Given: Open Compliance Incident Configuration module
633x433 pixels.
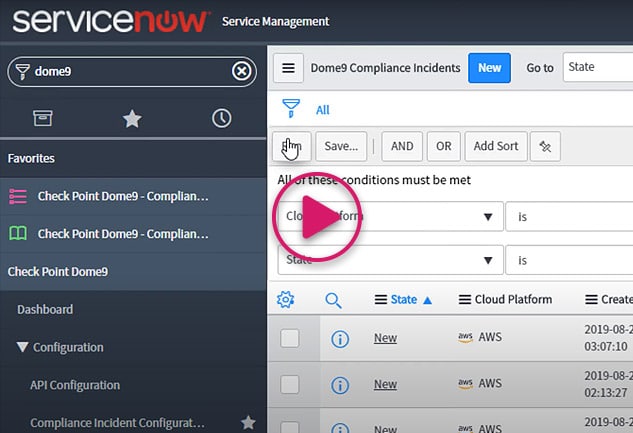Looking at the screenshot, I should (117, 423).
